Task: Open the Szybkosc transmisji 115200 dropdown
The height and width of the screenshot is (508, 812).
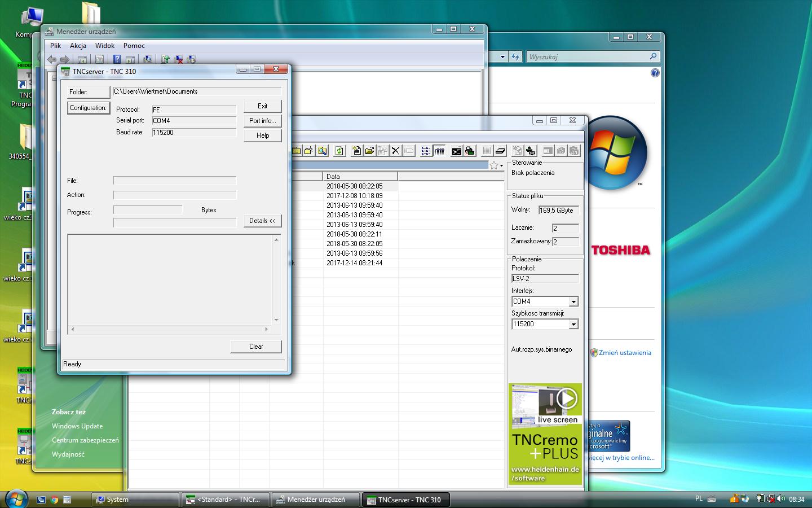Action: [x=573, y=324]
